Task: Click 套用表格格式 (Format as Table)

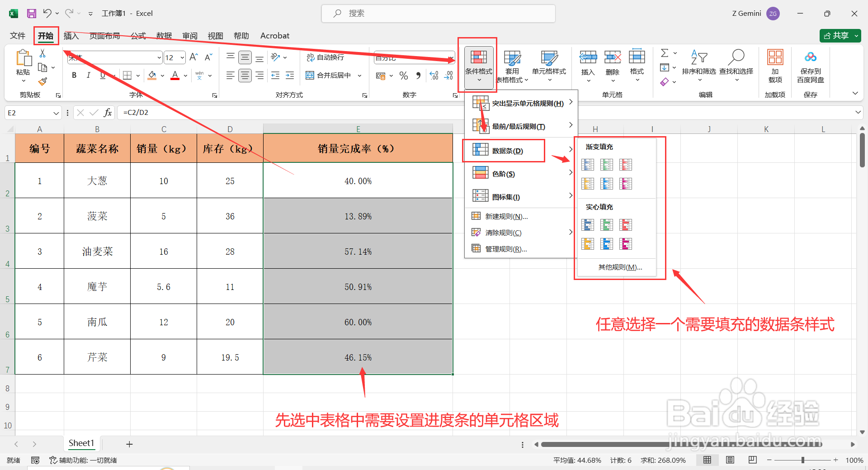Action: click(512, 66)
